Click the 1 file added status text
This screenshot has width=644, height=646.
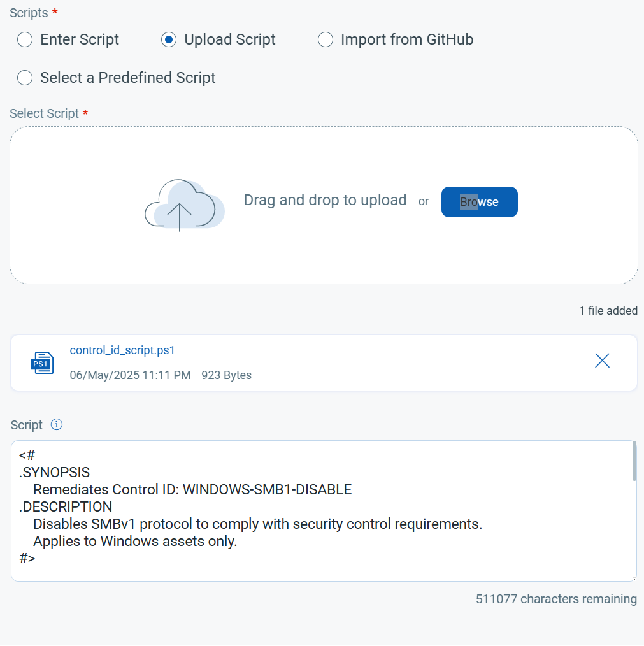tap(608, 311)
